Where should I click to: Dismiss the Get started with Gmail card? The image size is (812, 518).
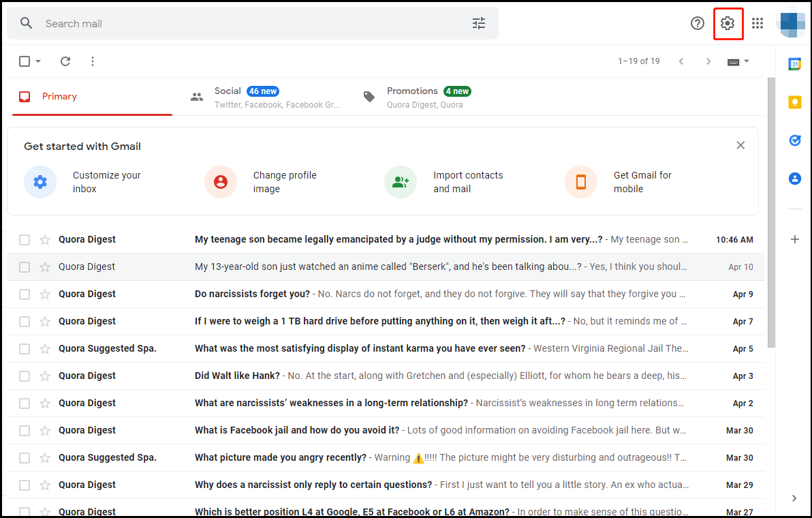pyautogui.click(x=740, y=146)
